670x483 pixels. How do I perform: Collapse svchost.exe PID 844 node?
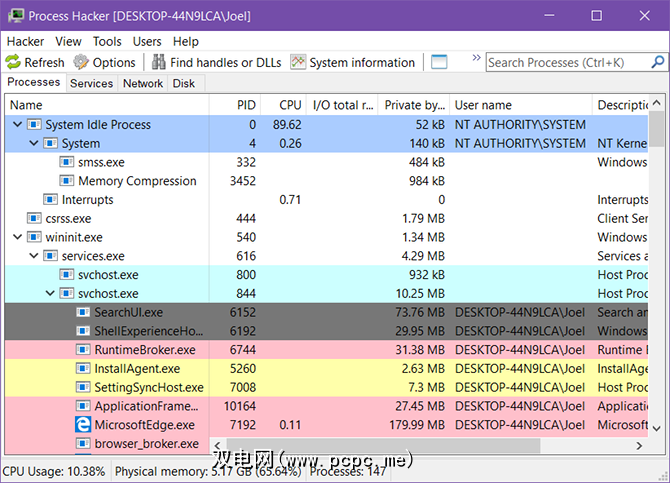[50, 293]
